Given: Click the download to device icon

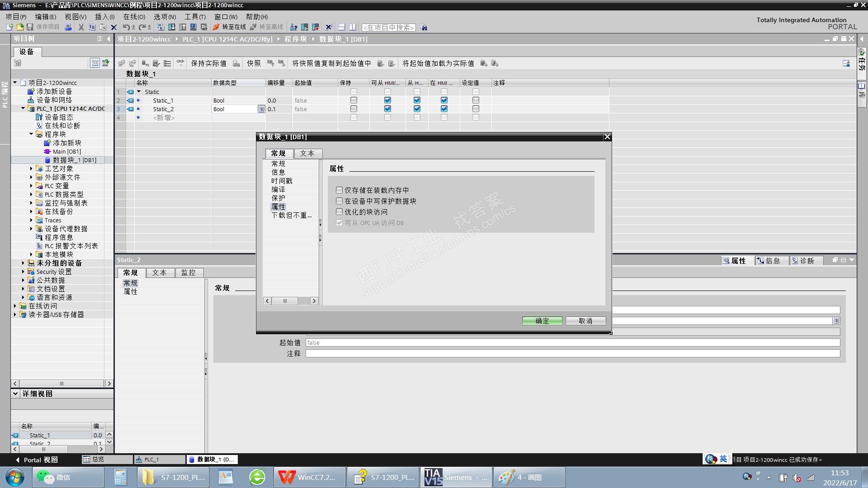Looking at the screenshot, I should point(172,27).
